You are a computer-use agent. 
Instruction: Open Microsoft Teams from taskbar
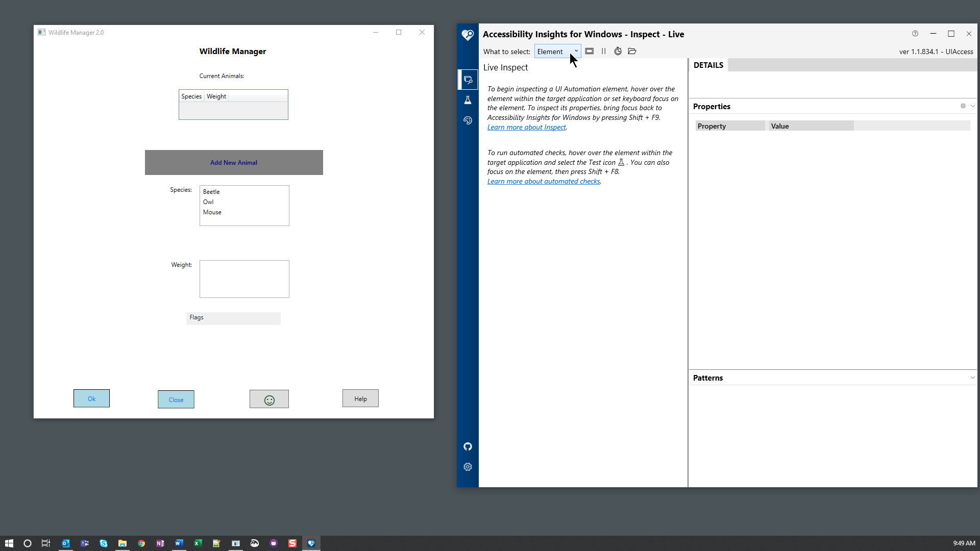coord(84,543)
